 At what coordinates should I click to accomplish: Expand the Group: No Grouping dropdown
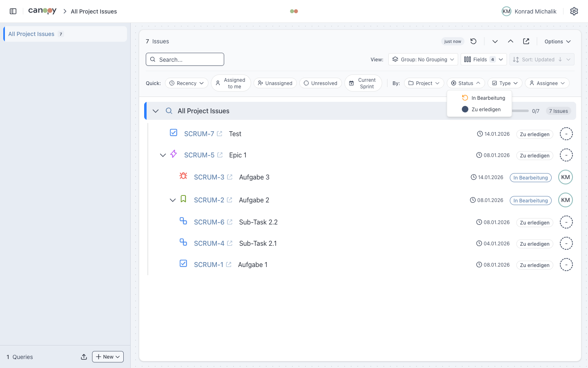coord(423,60)
